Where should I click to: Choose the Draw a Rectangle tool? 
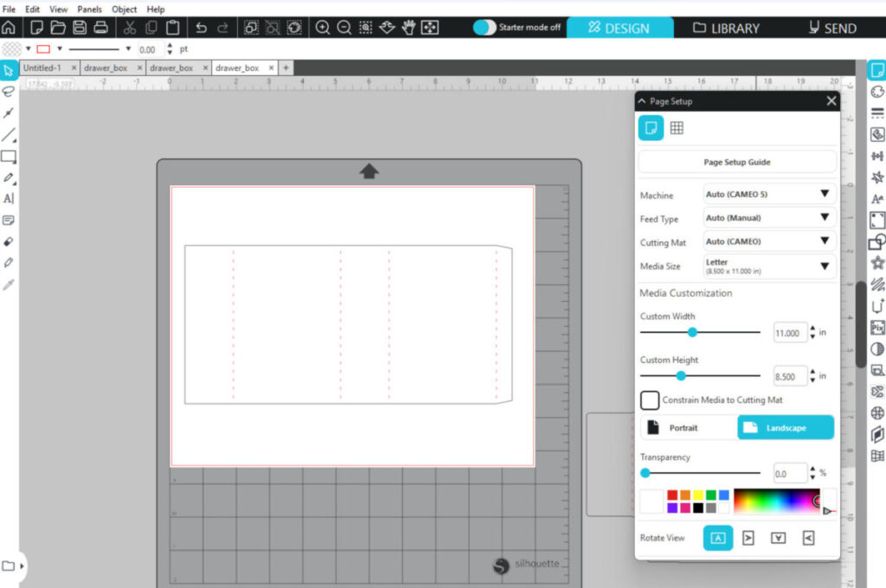click(9, 157)
